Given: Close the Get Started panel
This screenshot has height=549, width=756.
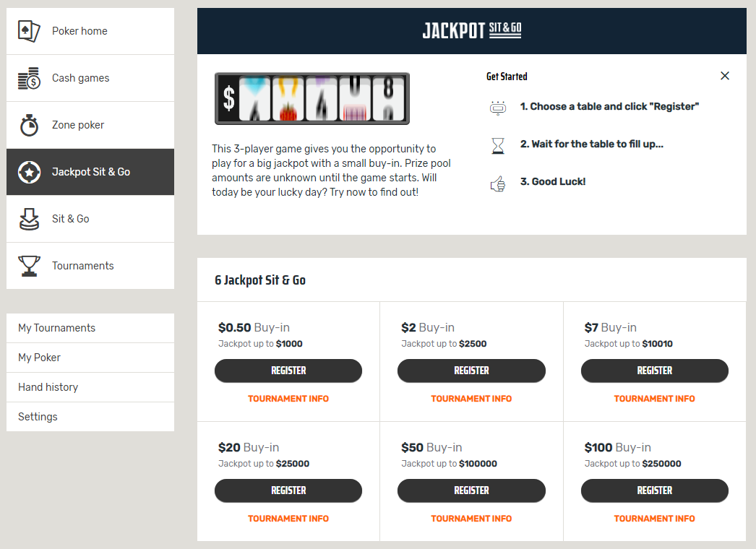Looking at the screenshot, I should pos(725,76).
